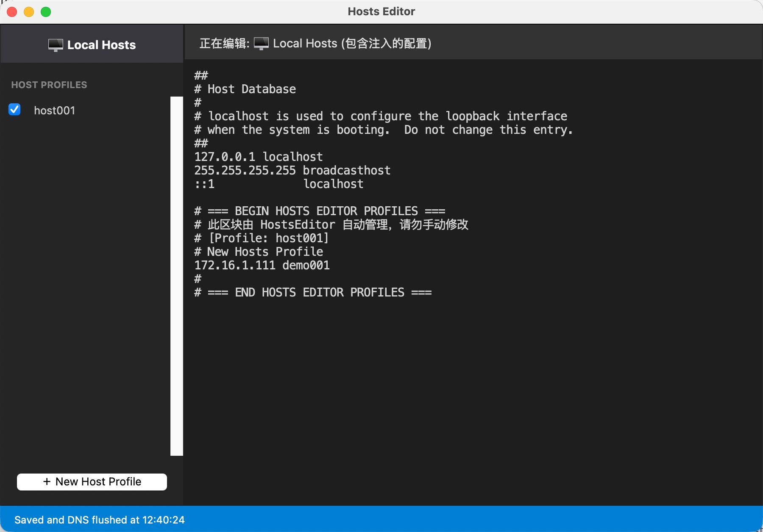Click the sidebar vertical scrollbar
The image size is (763, 532).
(x=177, y=276)
